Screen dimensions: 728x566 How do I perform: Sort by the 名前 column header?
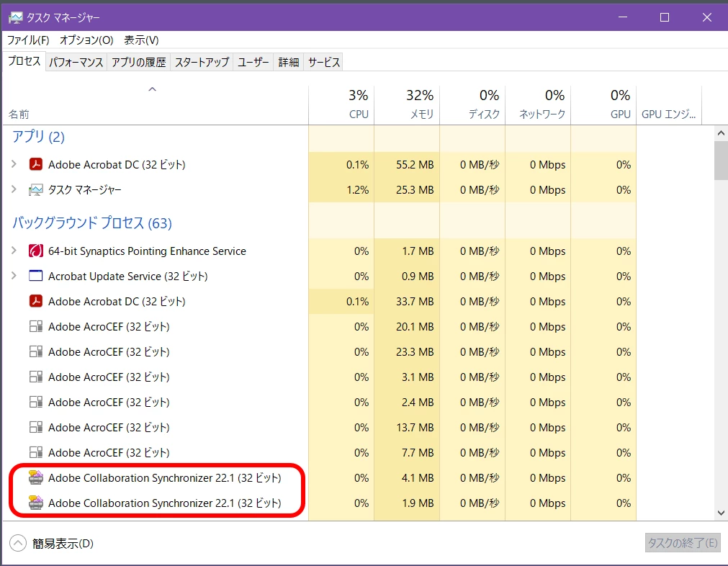(x=156, y=105)
